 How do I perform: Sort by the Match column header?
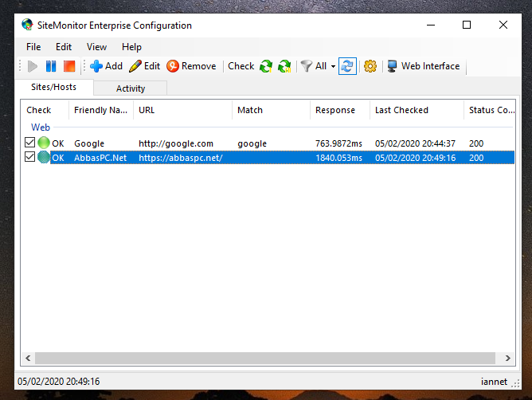tap(271, 110)
